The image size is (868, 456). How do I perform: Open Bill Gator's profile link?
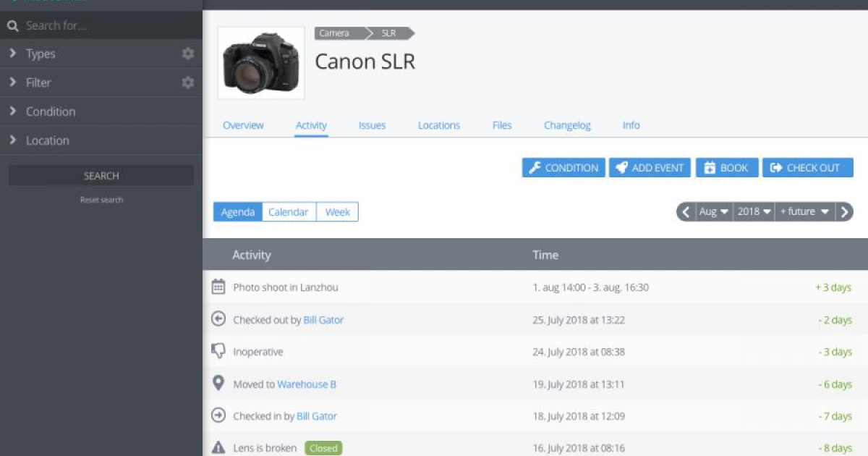point(323,319)
